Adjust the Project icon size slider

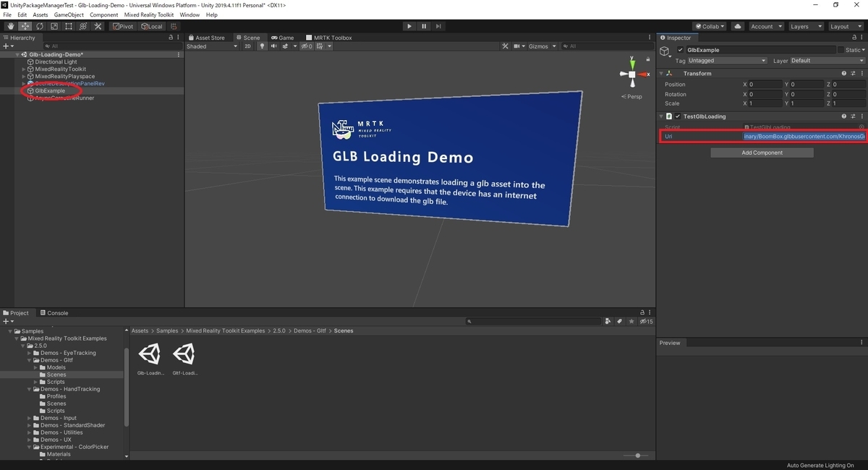pos(637,456)
